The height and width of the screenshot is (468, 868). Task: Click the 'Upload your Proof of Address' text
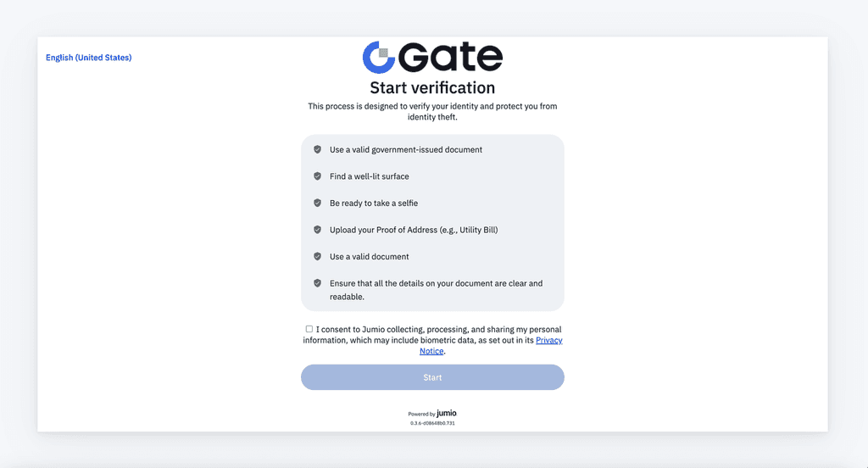(414, 230)
